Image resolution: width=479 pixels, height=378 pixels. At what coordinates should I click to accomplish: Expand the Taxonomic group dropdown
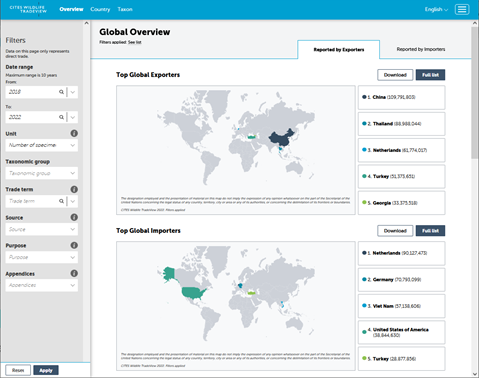click(x=42, y=173)
